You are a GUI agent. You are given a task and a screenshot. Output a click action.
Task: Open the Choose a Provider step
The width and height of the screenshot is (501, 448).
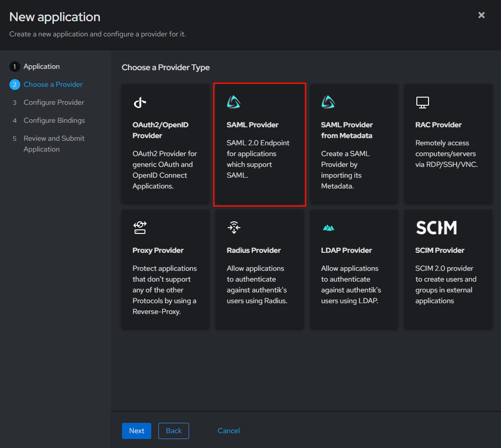(x=53, y=84)
